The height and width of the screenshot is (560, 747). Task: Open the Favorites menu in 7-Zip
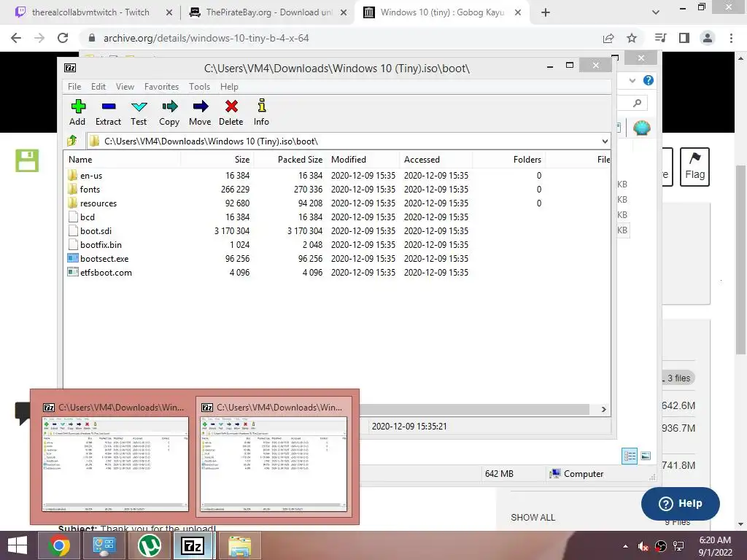(x=161, y=87)
